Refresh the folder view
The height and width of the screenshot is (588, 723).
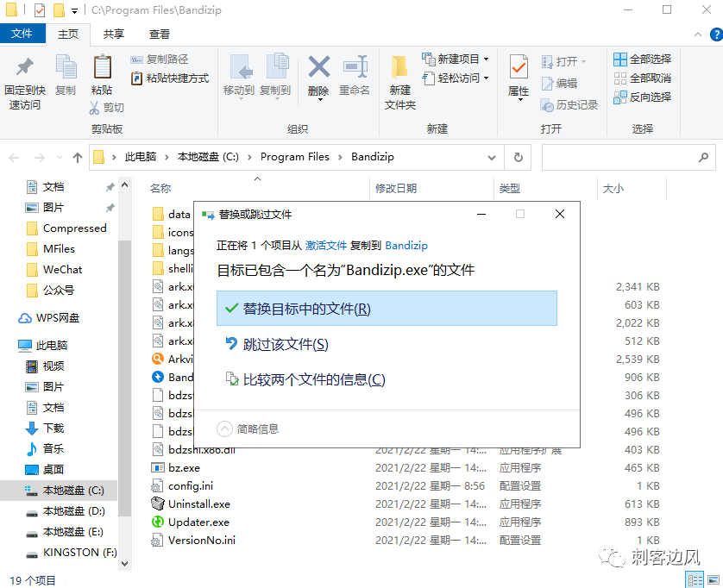(519, 158)
